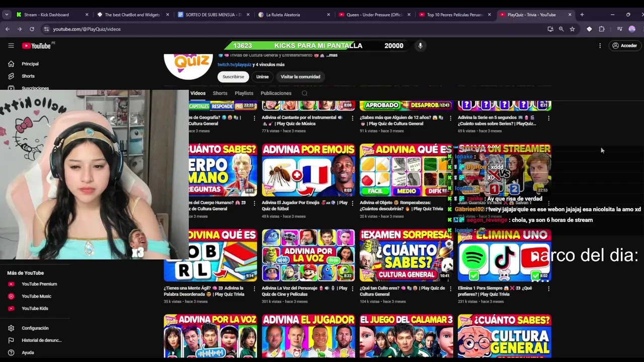Open a new browser tab
Viewport: 644px width, 362px height.
click(x=582, y=15)
